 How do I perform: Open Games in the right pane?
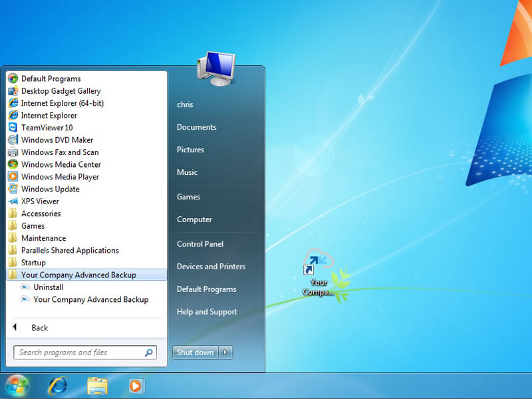(x=188, y=197)
